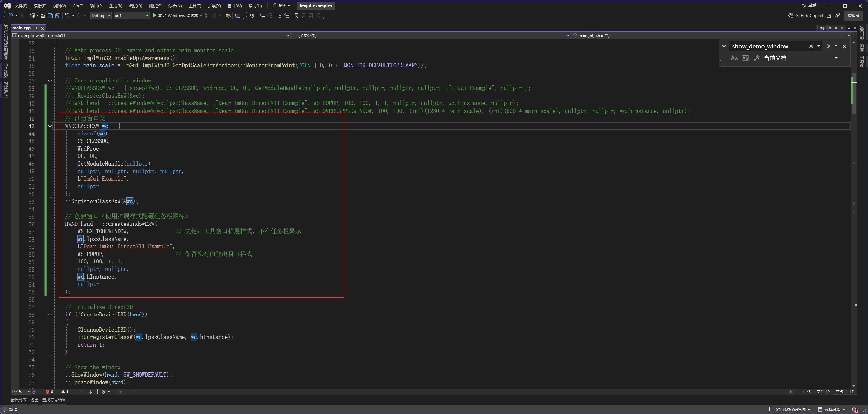
Task: Click 选择仓库 in status bar
Action: click(831, 410)
